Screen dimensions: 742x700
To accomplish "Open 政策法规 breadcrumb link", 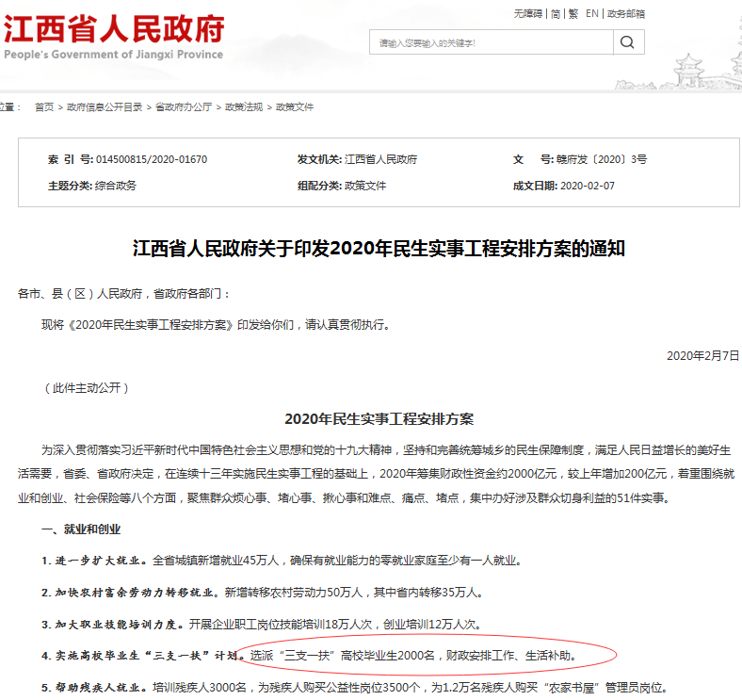I will point(243,107).
